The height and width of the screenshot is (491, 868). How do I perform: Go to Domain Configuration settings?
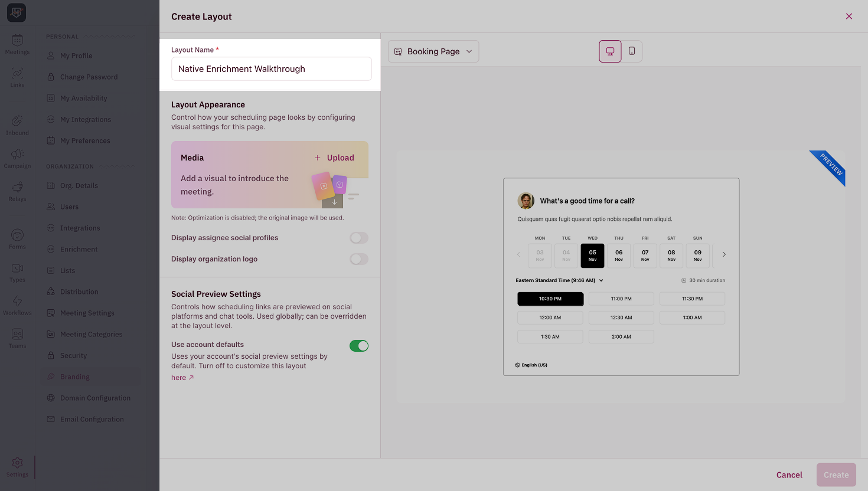(x=94, y=398)
